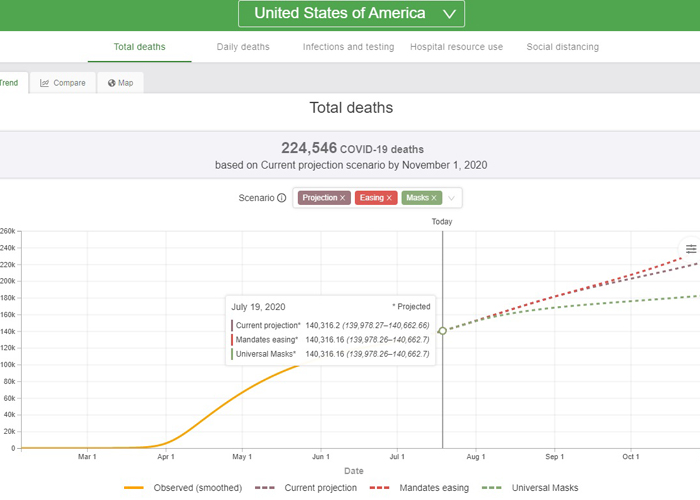
Task: Select the Total deaths tab
Action: pyautogui.click(x=139, y=47)
